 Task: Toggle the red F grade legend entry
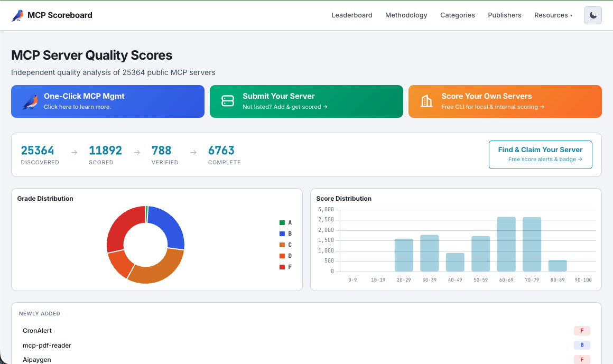click(x=285, y=267)
